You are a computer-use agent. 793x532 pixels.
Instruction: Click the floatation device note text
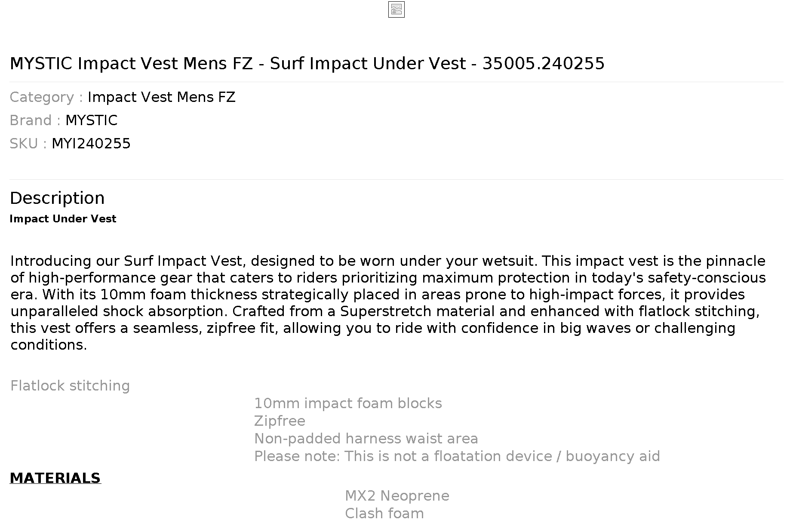457,456
